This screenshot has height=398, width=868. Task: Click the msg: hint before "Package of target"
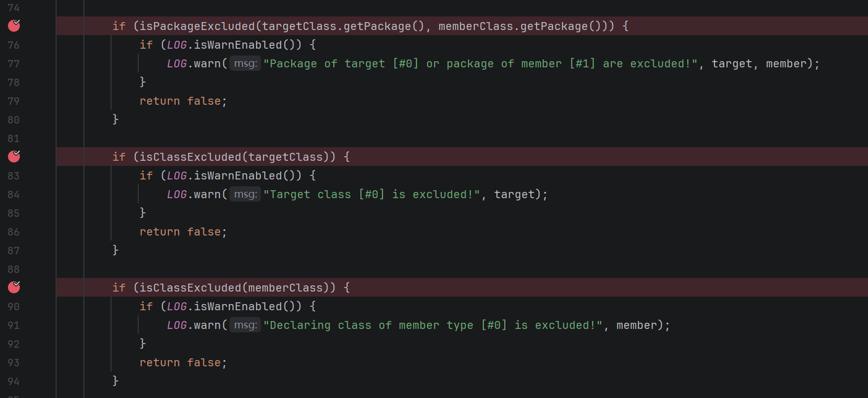[x=245, y=63]
